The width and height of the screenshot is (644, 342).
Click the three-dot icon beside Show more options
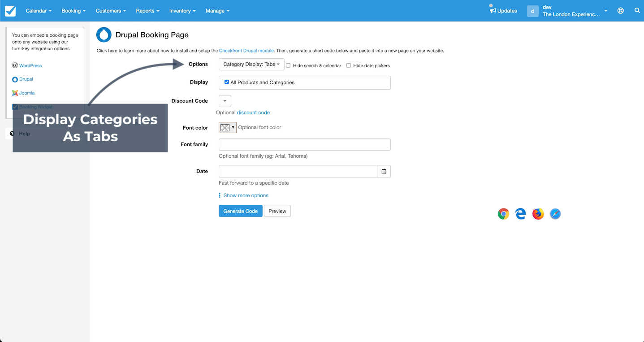pos(220,195)
